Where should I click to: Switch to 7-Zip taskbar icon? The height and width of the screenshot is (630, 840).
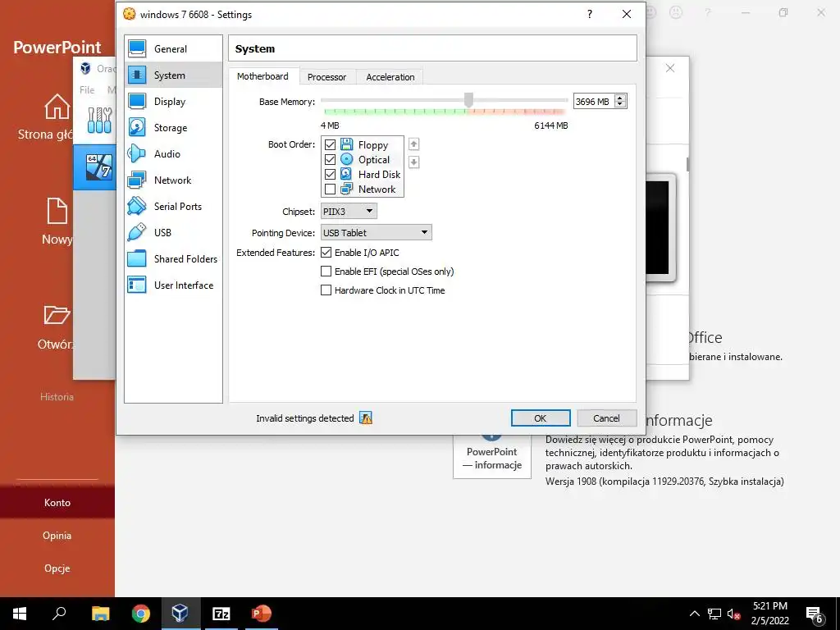pyautogui.click(x=221, y=614)
